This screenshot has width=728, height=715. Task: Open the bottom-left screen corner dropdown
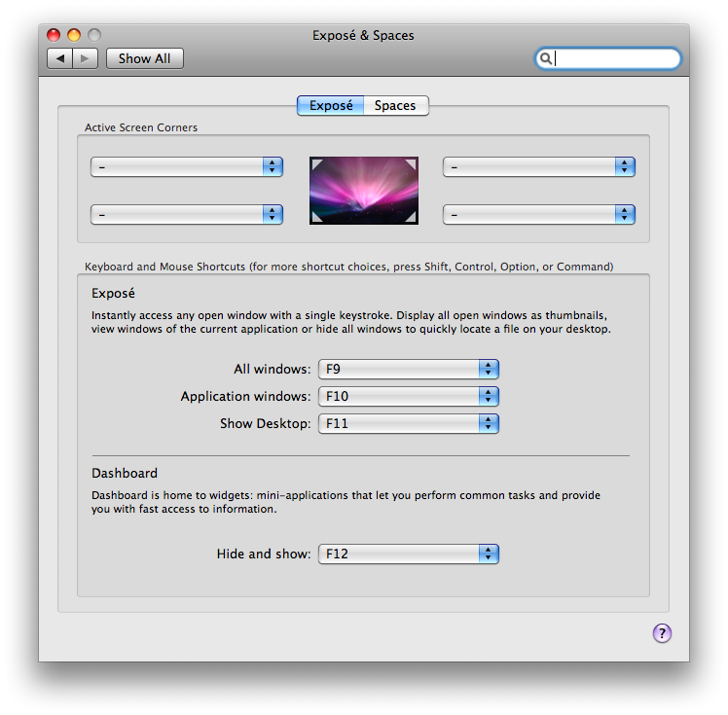187,214
